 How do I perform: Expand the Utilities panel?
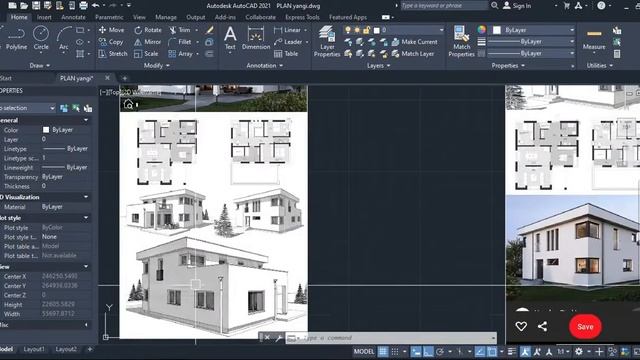[x=600, y=65]
